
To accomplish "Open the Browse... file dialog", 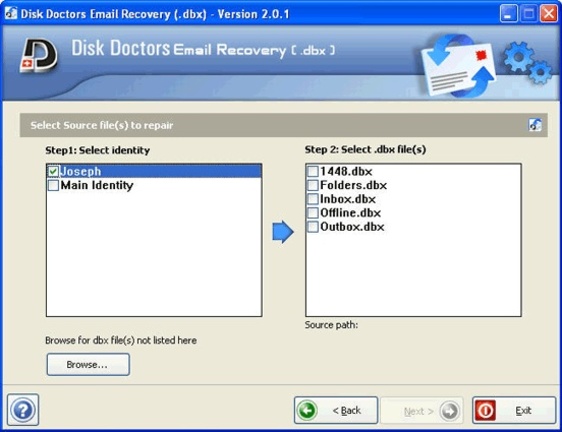I will pos(88,365).
